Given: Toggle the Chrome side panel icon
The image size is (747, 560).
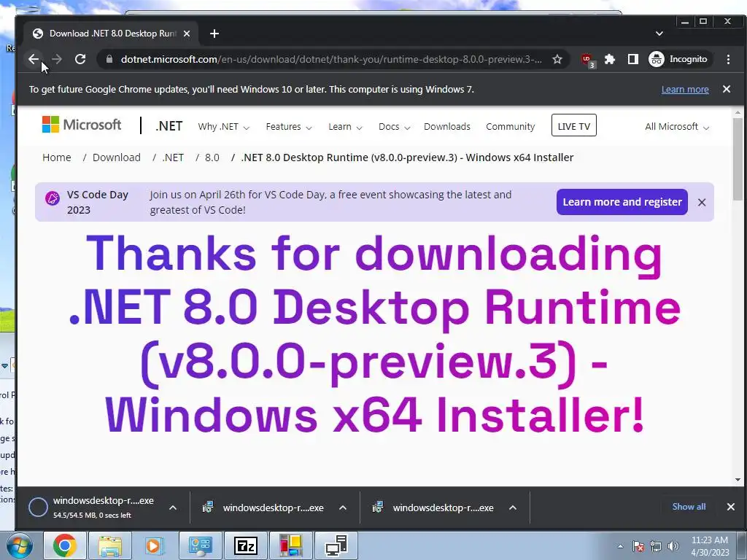Looking at the screenshot, I should coord(632,59).
